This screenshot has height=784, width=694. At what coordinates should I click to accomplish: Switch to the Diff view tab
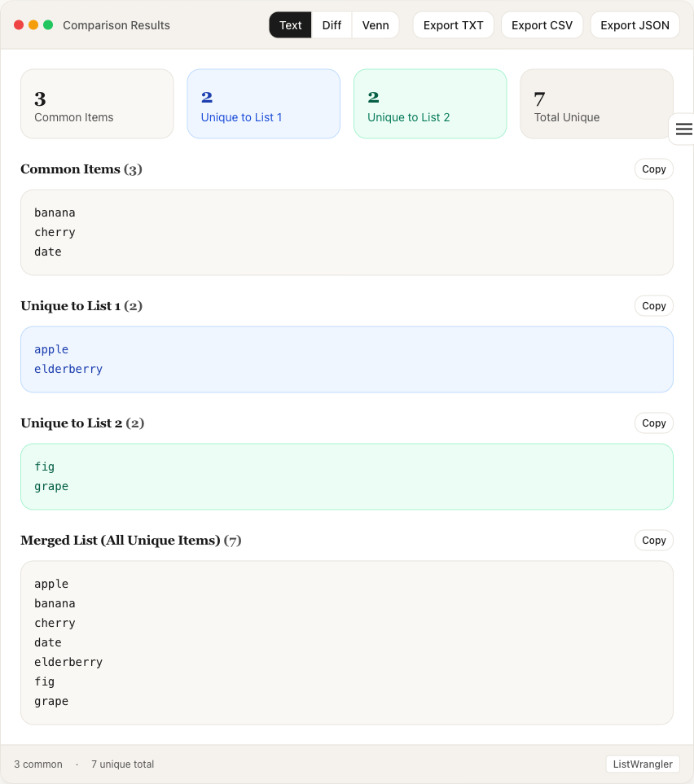click(332, 24)
